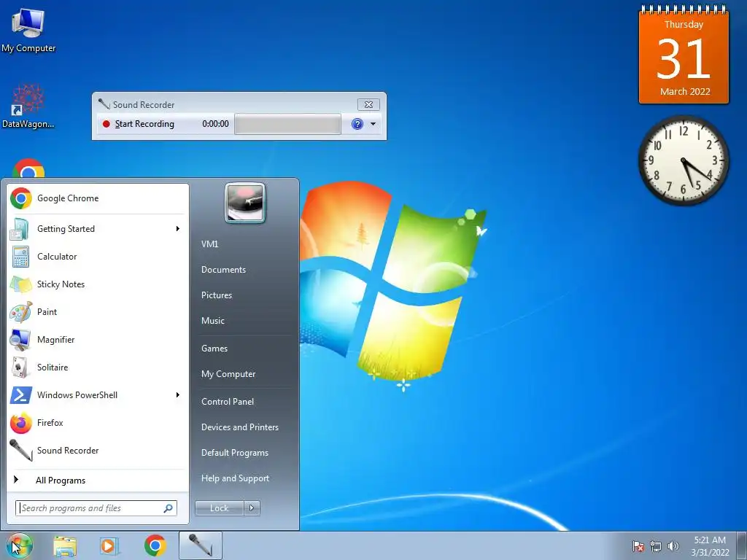This screenshot has width=747, height=560.
Task: Click the calendar gadget showing Thursday 31
Action: (684, 54)
